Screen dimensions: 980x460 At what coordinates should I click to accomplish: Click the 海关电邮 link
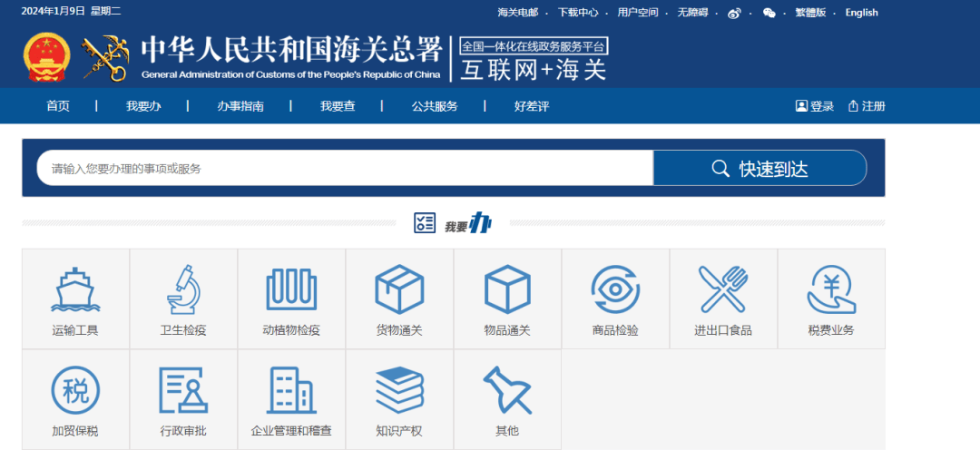(x=518, y=13)
